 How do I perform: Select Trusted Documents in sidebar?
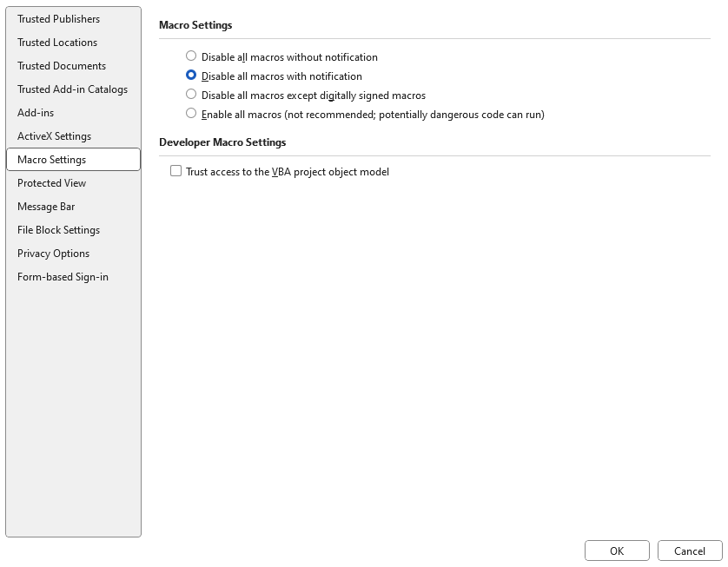point(62,66)
